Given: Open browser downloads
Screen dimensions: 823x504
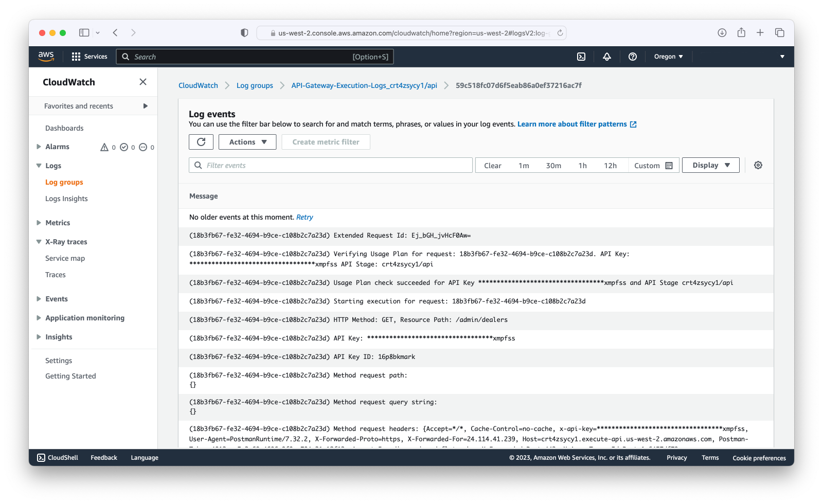Looking at the screenshot, I should coord(722,32).
